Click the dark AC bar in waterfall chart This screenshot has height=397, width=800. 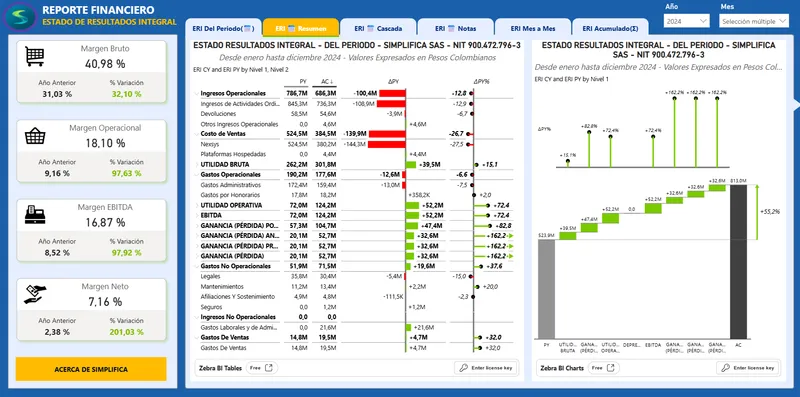738,262
